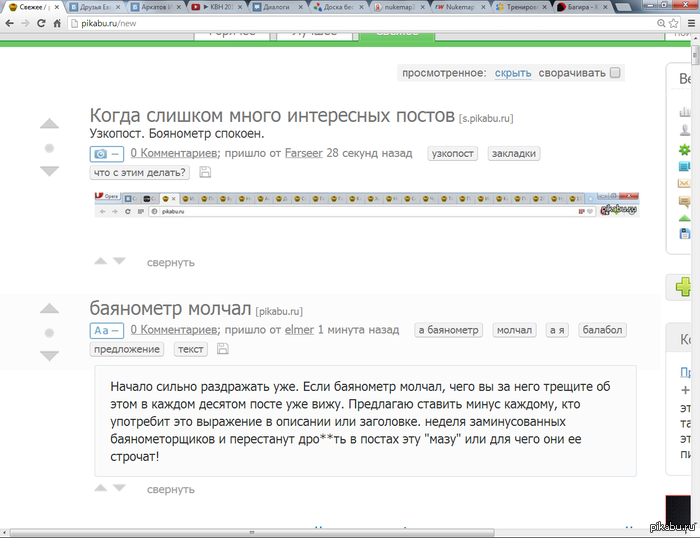Click the save floppy icon on Farseer's post
700x538 pixels.
[x=205, y=173]
